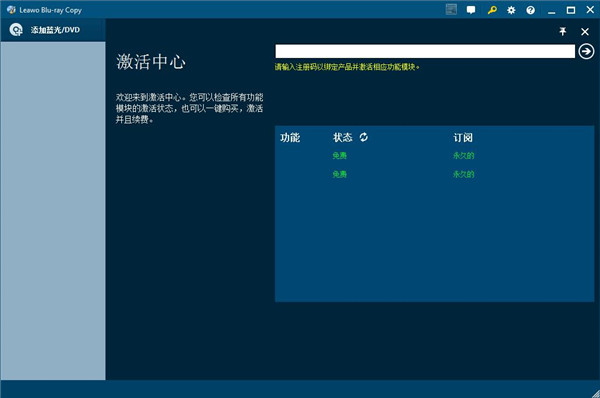Viewport: 600px width, 398px height.
Task: Click the registration code input field
Action: (425, 51)
